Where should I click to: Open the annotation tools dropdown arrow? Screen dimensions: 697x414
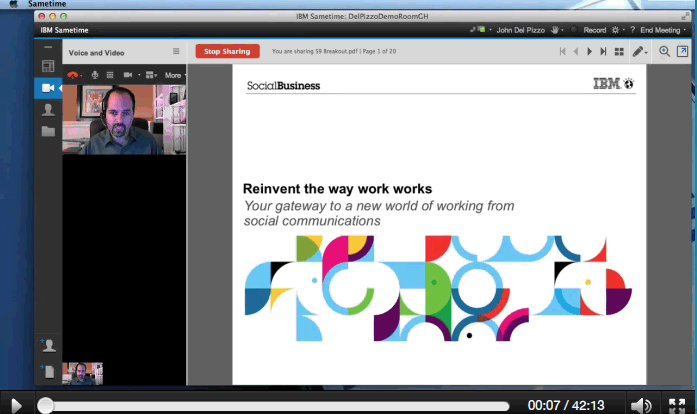[x=646, y=53]
